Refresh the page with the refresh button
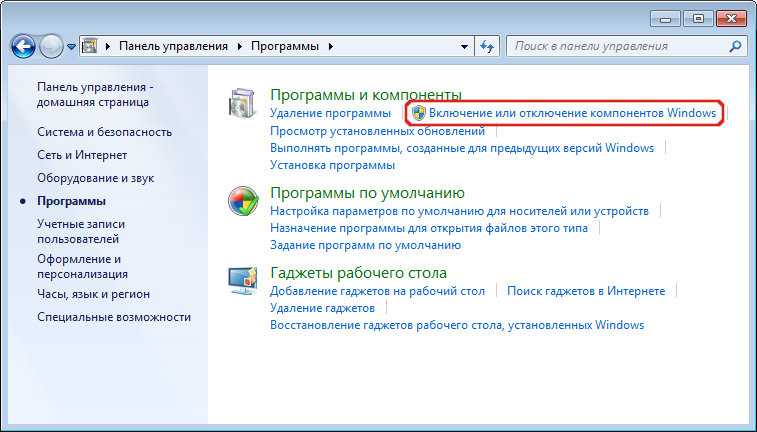Viewport: 757px width, 432px height. click(487, 47)
